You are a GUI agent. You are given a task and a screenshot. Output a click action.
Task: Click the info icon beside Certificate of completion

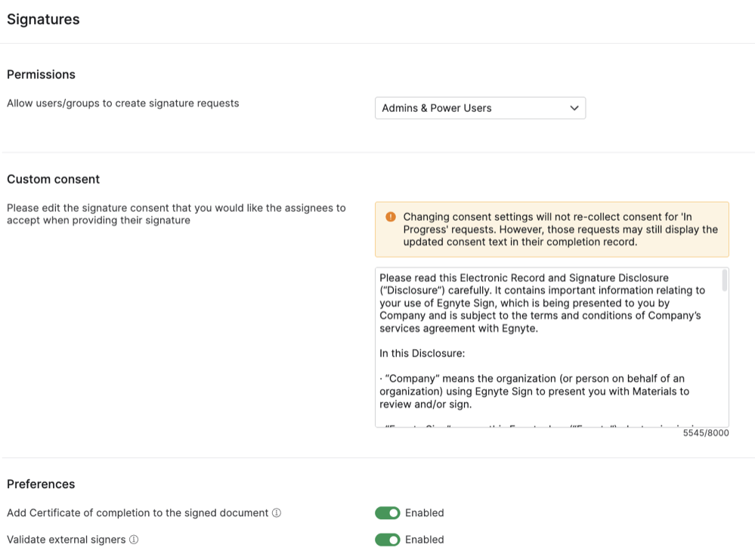coord(277,512)
